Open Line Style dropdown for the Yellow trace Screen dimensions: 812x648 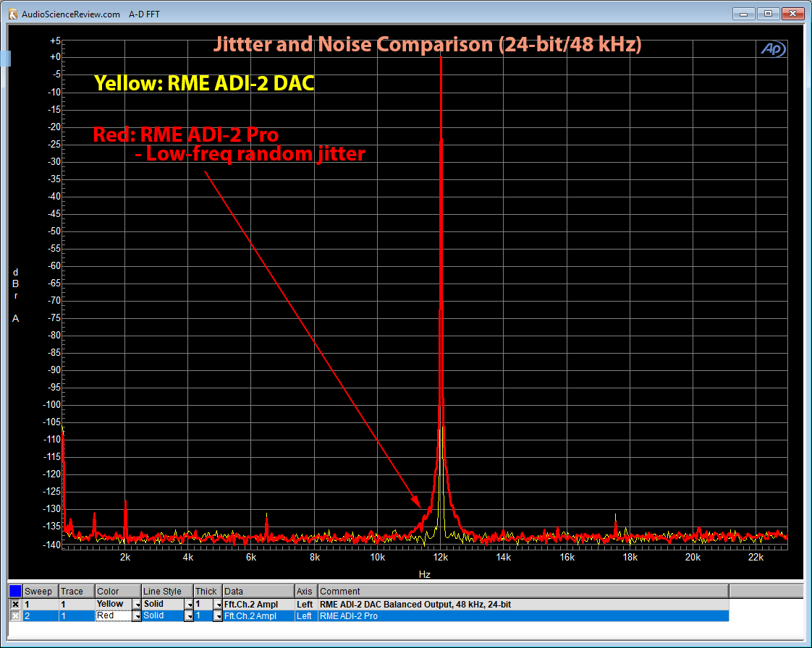(x=189, y=604)
